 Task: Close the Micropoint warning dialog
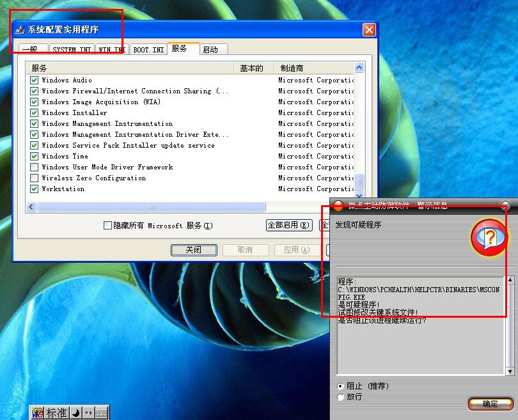pos(505,205)
